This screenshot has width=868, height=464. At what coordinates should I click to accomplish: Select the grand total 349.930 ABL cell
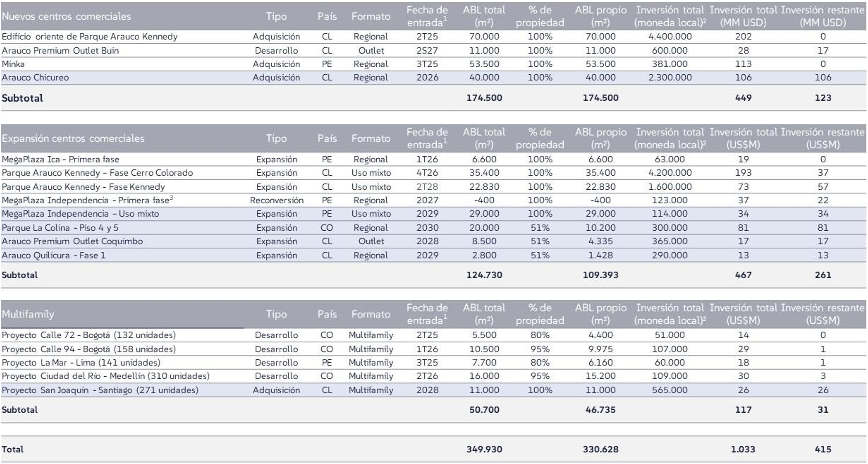click(x=483, y=449)
